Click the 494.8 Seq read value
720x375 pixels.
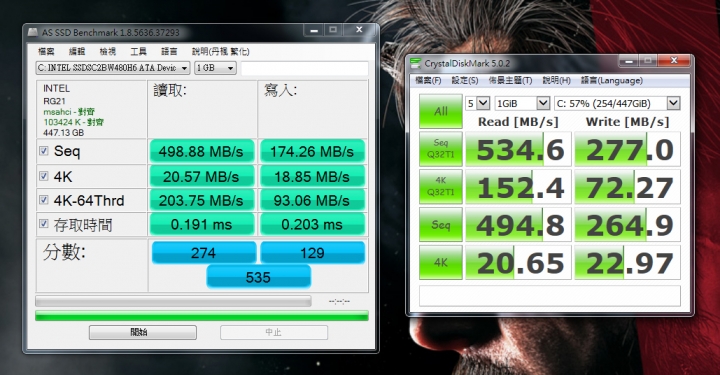pyautogui.click(x=518, y=225)
